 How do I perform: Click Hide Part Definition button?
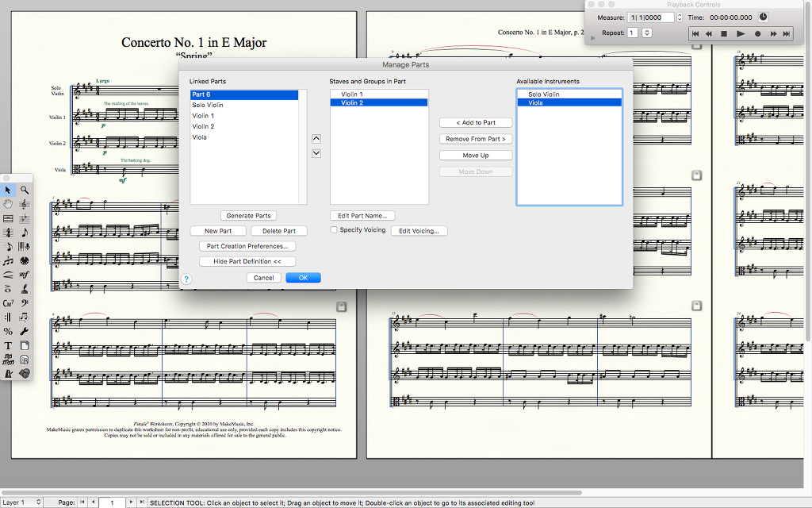pos(247,262)
